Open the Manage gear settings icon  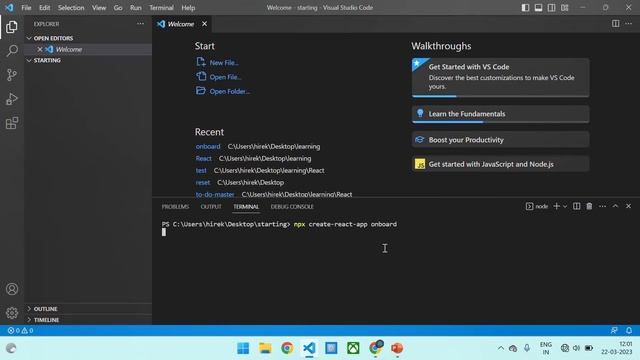tap(12, 313)
